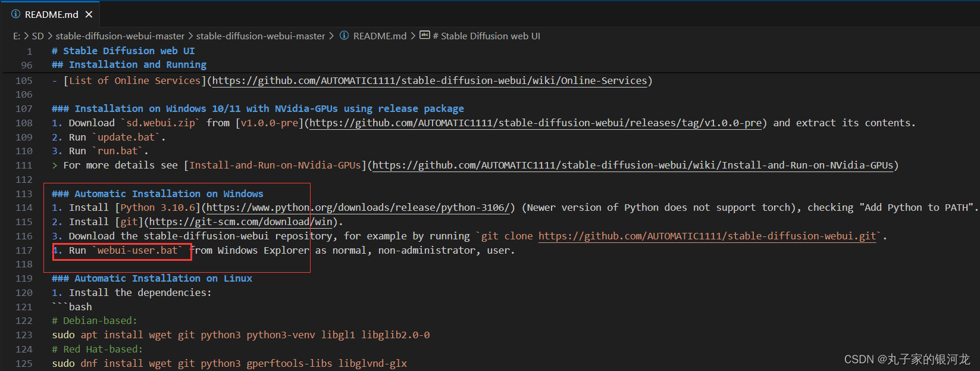
Task: Open the stable-diffusion-webui.git clone URL
Action: click(x=707, y=236)
